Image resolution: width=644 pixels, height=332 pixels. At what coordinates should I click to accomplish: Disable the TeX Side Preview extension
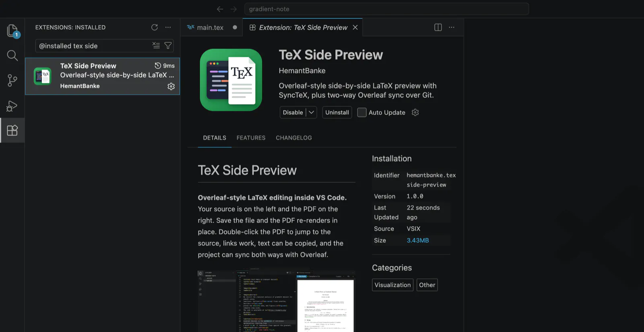pos(293,112)
